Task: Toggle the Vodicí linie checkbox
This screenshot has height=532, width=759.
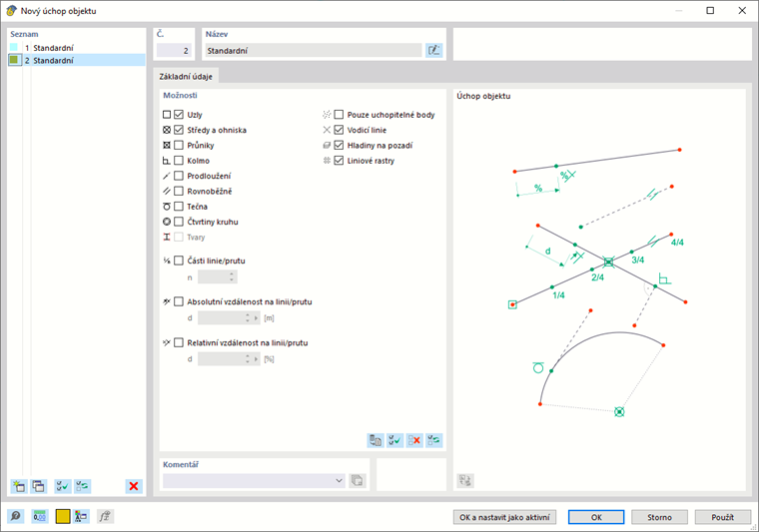Action: point(339,130)
